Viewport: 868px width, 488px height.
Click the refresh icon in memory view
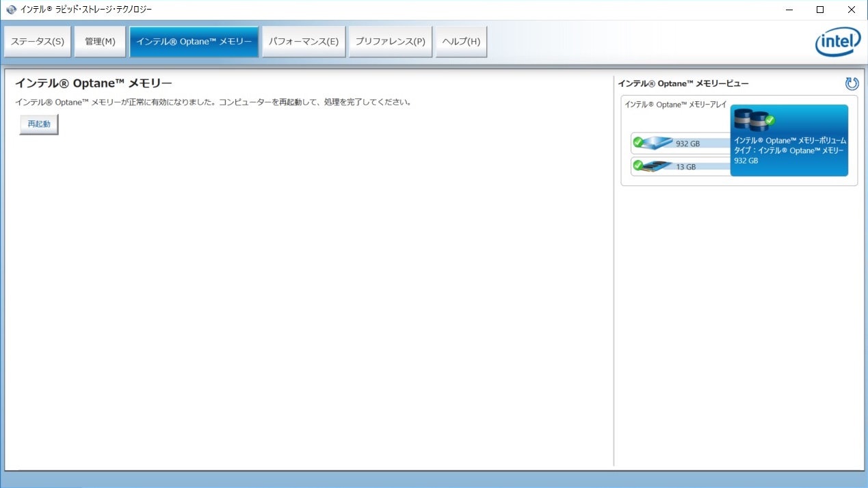852,83
